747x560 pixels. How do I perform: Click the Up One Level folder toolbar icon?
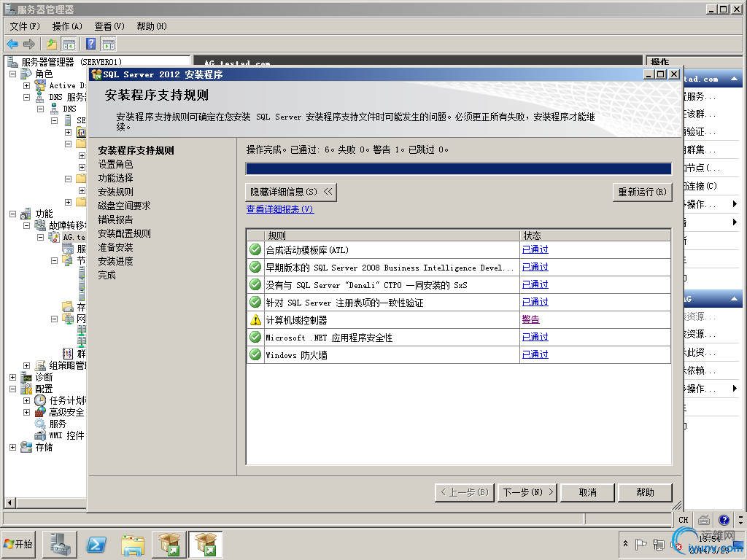[x=52, y=44]
